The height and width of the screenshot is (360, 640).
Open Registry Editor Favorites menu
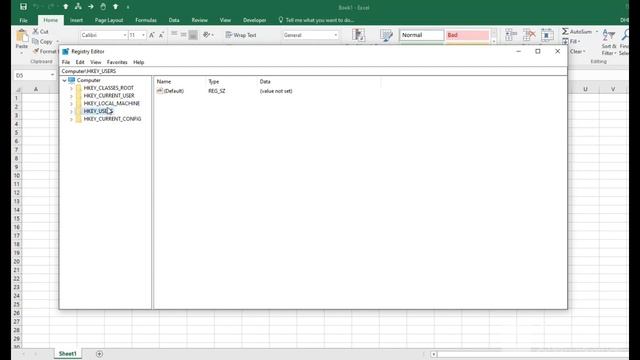pyautogui.click(x=117, y=62)
